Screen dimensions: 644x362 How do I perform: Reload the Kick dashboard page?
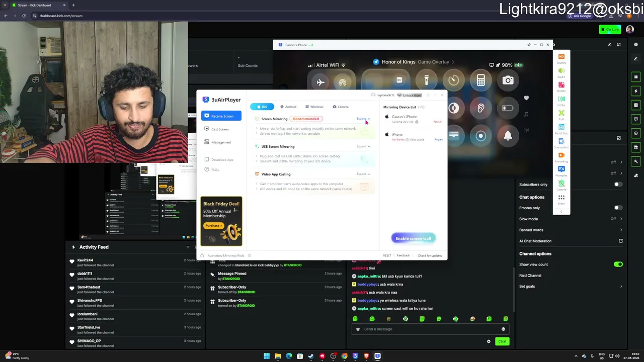(24, 16)
